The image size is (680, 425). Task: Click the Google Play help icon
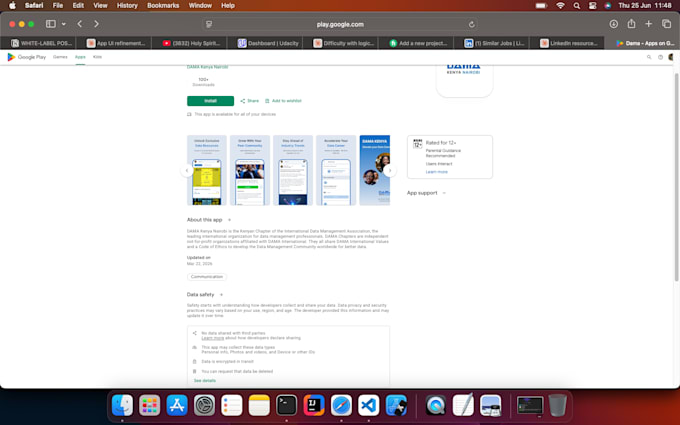click(x=660, y=57)
